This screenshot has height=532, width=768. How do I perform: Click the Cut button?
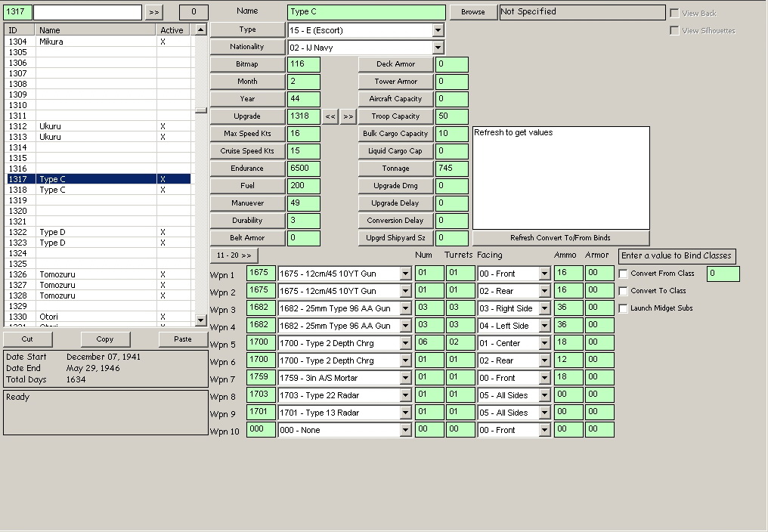tap(27, 339)
